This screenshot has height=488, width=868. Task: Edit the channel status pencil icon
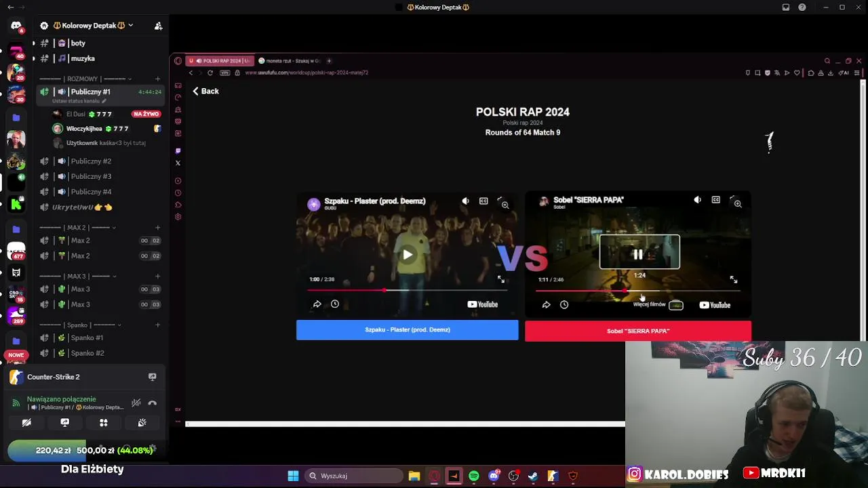click(x=104, y=101)
